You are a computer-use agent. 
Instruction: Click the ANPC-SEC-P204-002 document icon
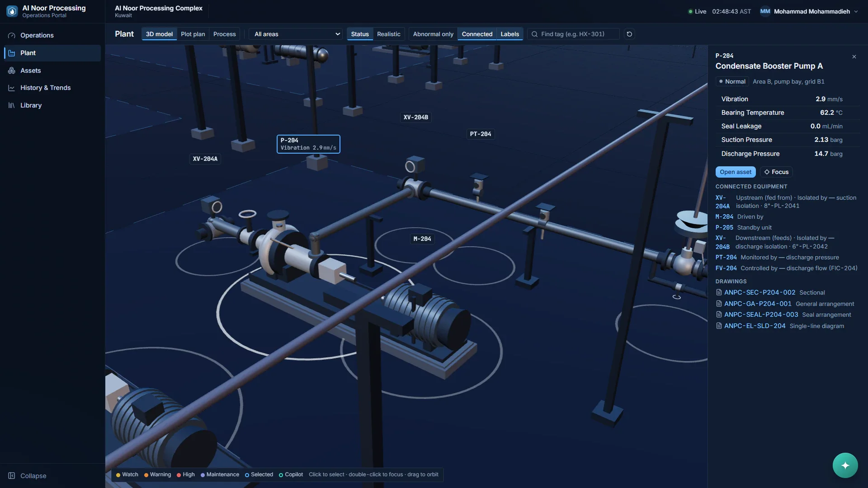[x=719, y=292]
